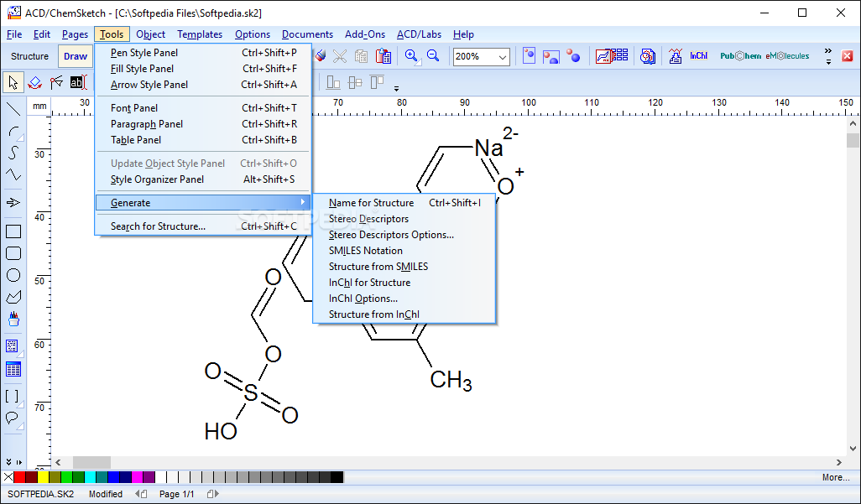
Task: Click the Zoom In magnifier
Action: coord(412,56)
